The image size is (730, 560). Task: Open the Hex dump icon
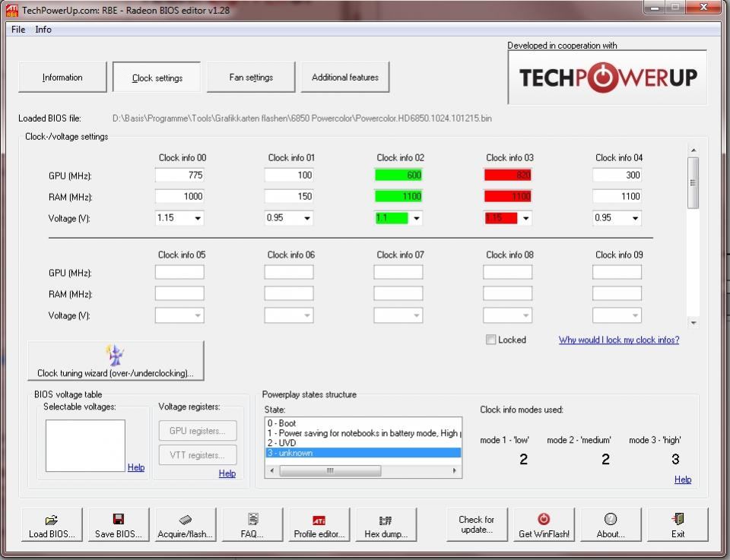pos(386,520)
